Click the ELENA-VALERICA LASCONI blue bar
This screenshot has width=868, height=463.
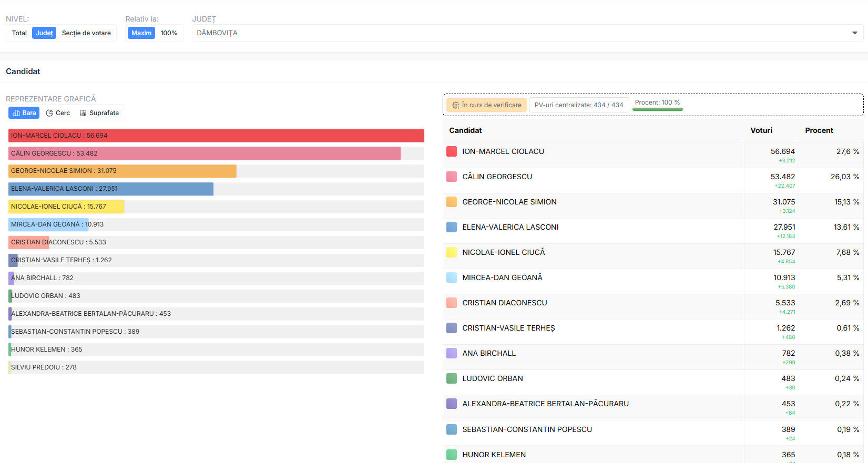click(x=111, y=189)
